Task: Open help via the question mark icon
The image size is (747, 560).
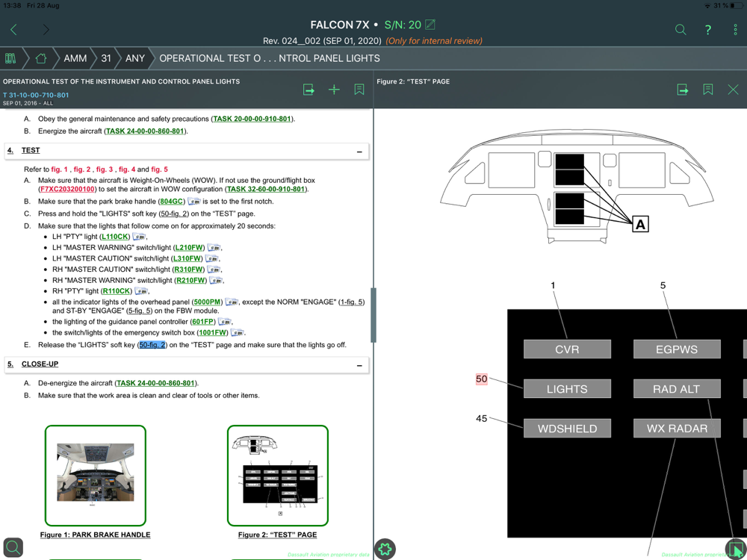Action: point(708,30)
